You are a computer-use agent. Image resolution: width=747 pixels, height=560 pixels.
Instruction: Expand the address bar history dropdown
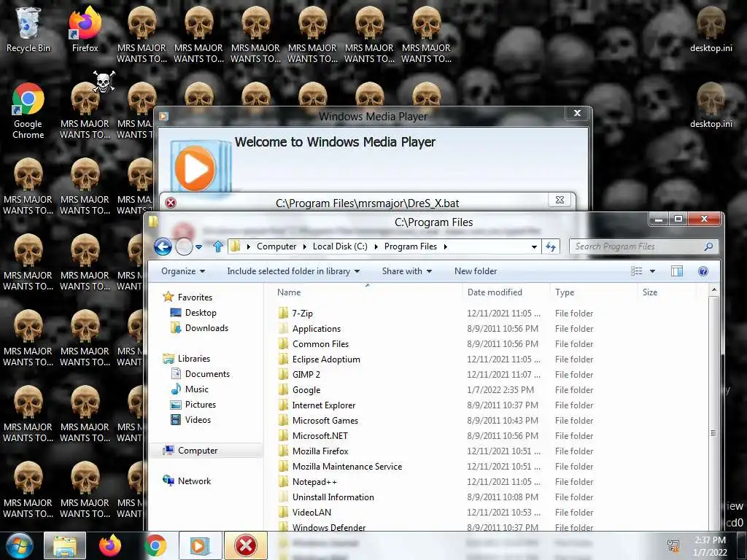coord(534,246)
